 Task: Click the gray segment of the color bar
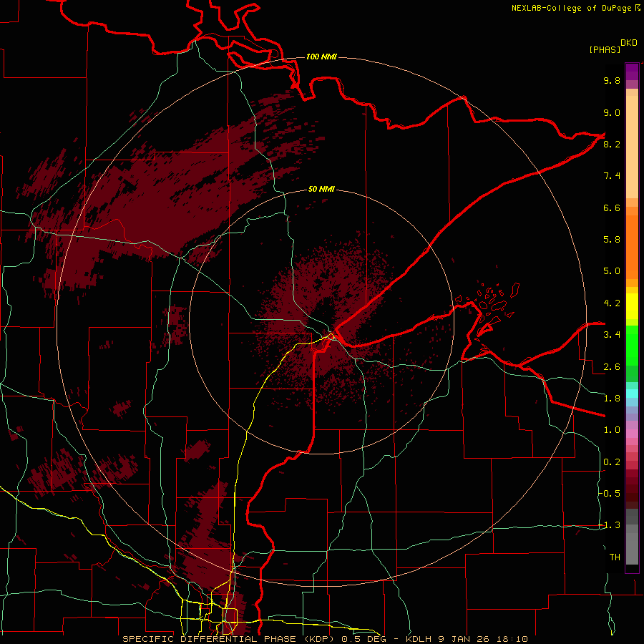(632, 537)
